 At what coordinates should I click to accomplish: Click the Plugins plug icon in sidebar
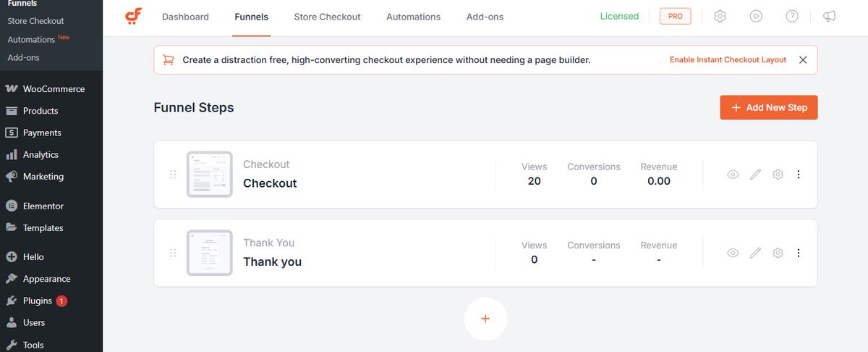[12, 301]
